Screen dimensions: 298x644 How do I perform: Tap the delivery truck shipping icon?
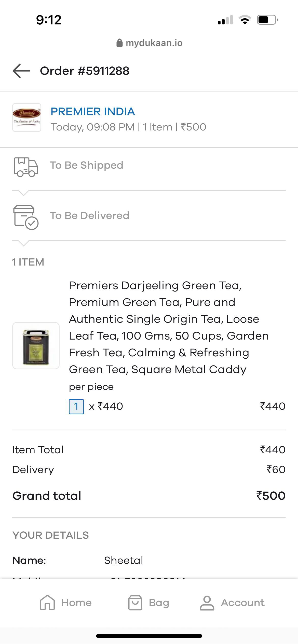(26, 167)
